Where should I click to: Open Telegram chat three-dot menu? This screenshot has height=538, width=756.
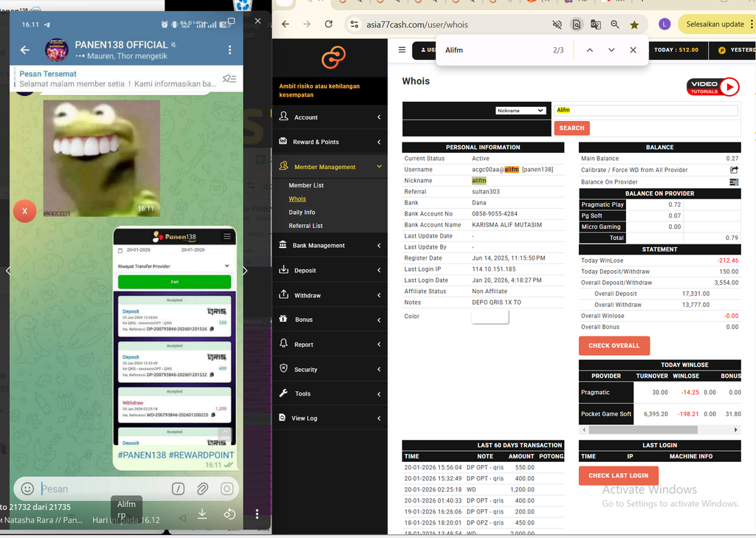[230, 49]
